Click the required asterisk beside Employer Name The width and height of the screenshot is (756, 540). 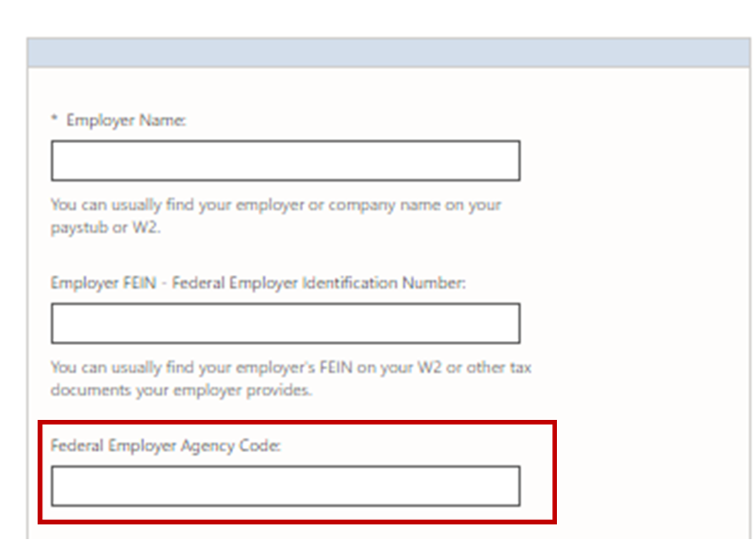click(x=54, y=118)
